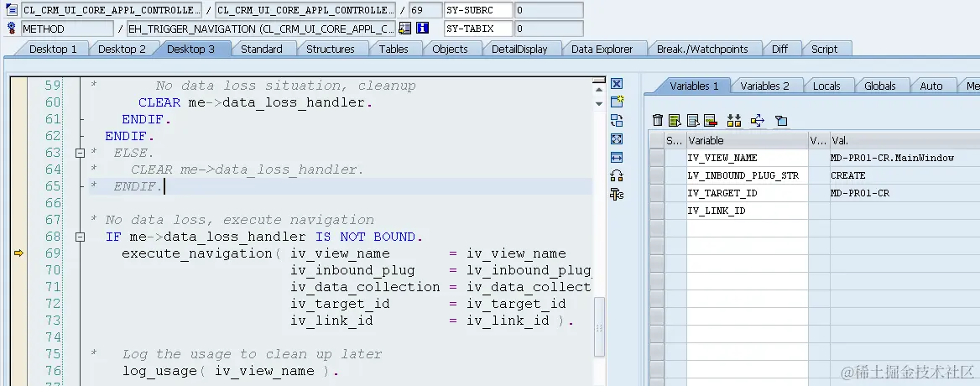Click the MD-PR01-CR.MainWindow value cell
980x386 pixels.
point(904,158)
